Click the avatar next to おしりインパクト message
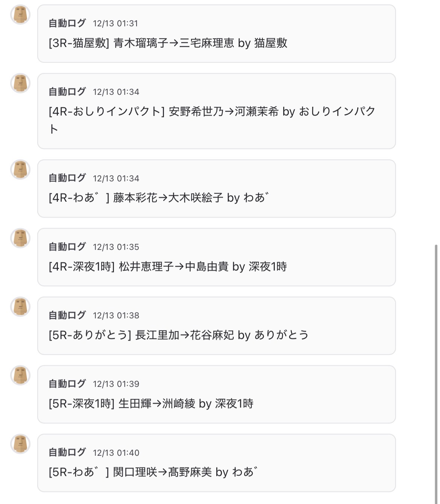This screenshot has width=440, height=504. tap(20, 83)
